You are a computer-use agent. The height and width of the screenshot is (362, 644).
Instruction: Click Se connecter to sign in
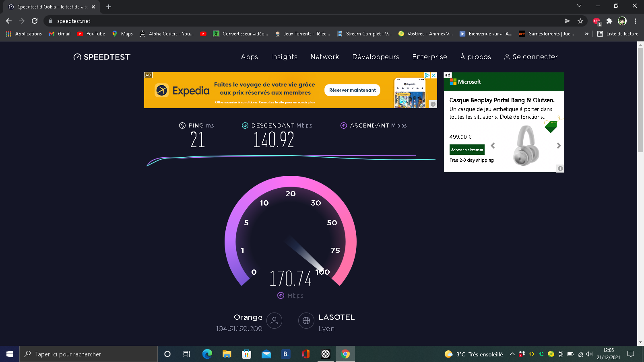coord(531,57)
